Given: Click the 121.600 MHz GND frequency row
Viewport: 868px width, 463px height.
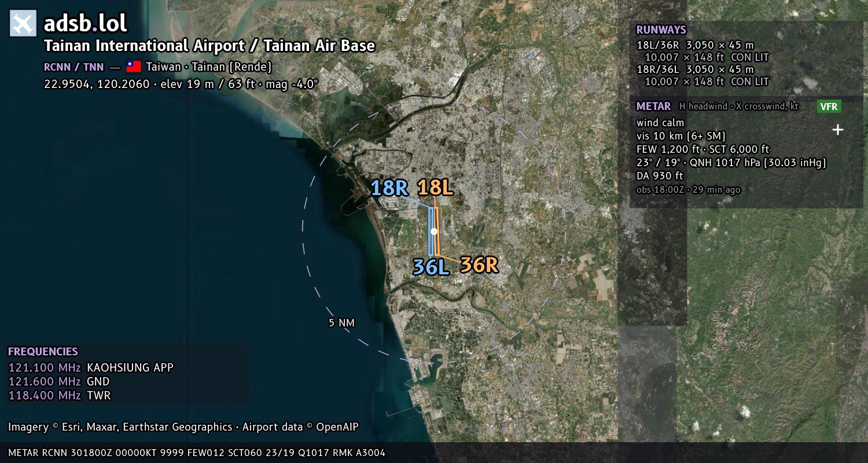Looking at the screenshot, I should (59, 381).
